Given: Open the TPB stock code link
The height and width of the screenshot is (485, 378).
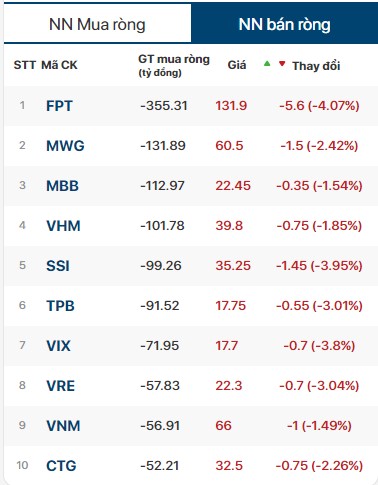Looking at the screenshot, I should pos(60,306).
